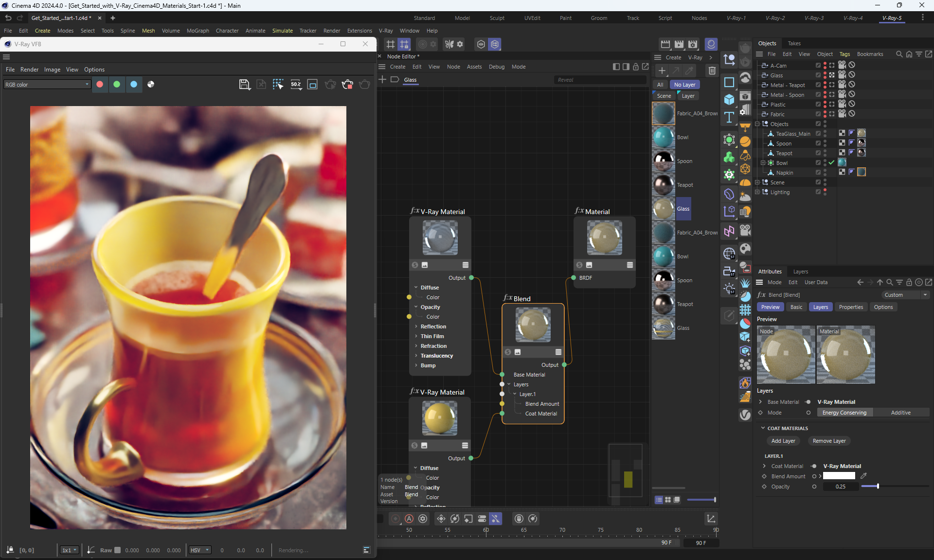This screenshot has height=560, width=934.
Task: Open the MoGraph menu
Action: 198,31
